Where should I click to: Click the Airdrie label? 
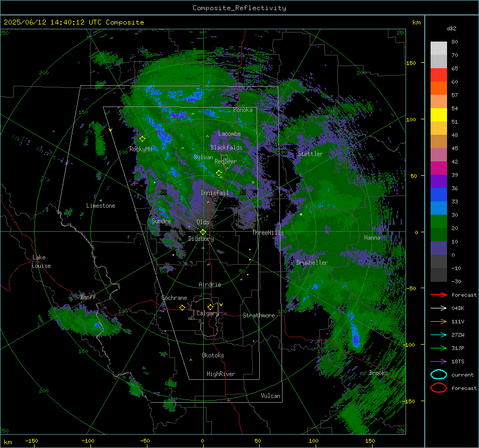click(210, 284)
